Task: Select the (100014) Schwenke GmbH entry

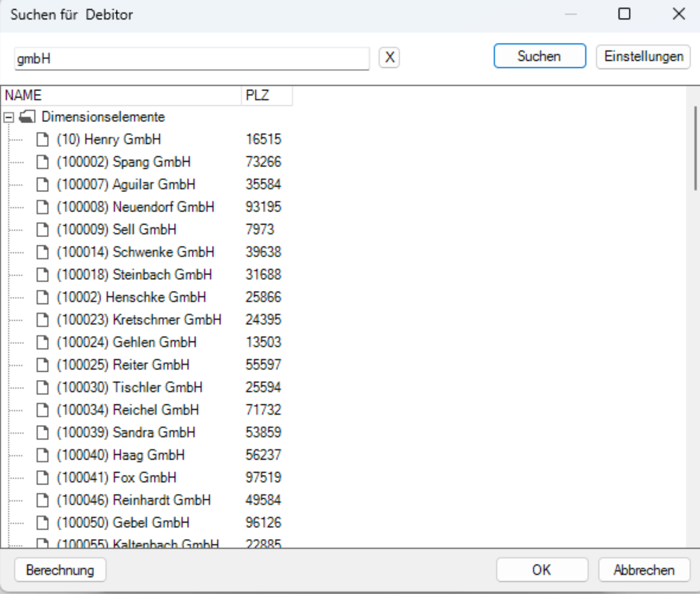Action: click(135, 252)
